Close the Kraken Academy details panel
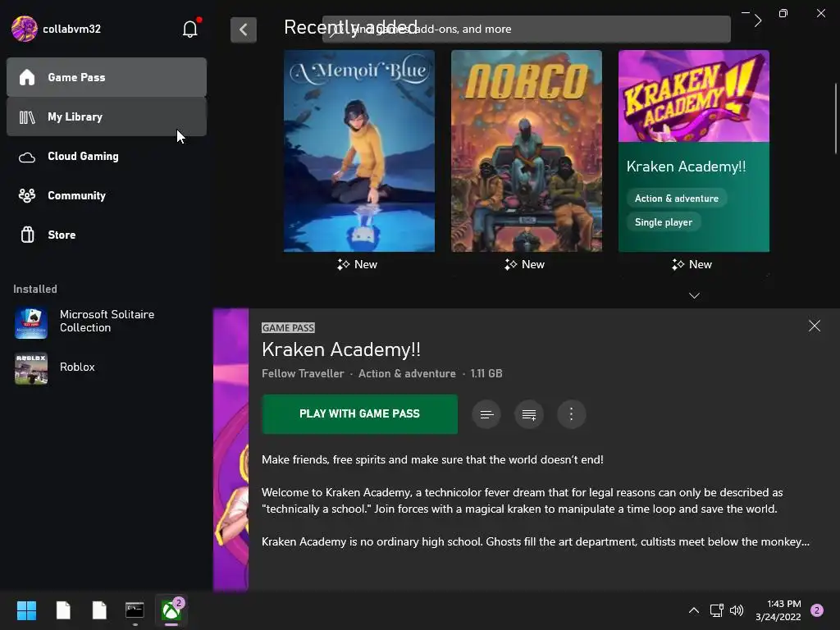The image size is (840, 630). [815, 326]
